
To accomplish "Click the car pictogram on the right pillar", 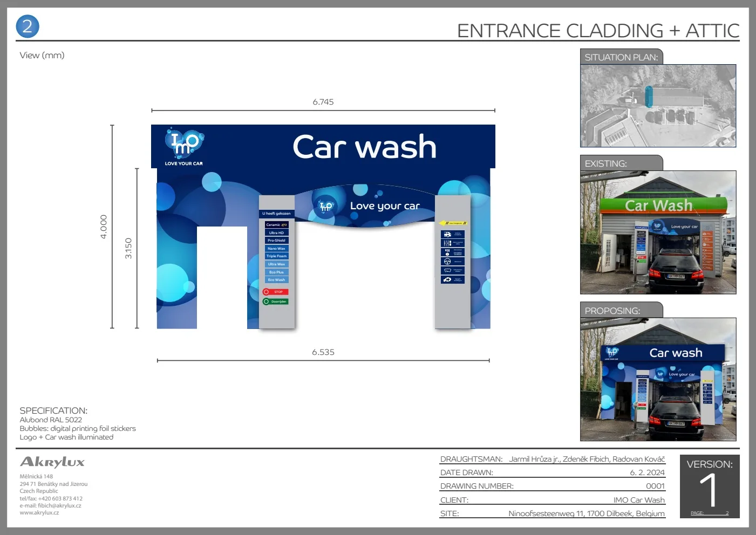I will tap(447, 235).
